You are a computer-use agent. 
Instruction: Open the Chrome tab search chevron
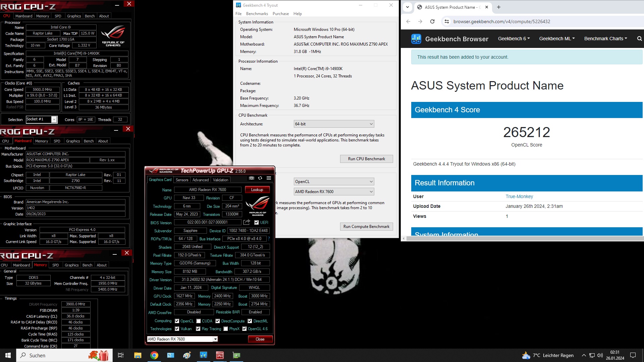407,7
